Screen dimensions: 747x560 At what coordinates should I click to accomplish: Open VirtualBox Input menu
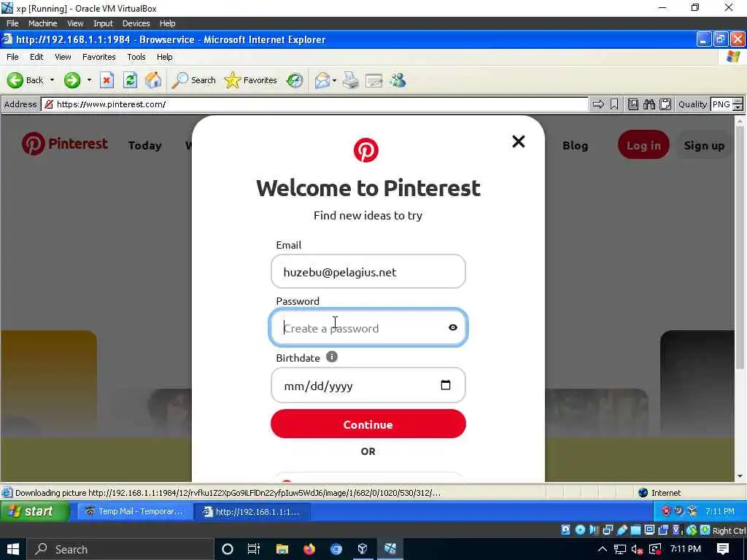coord(103,23)
